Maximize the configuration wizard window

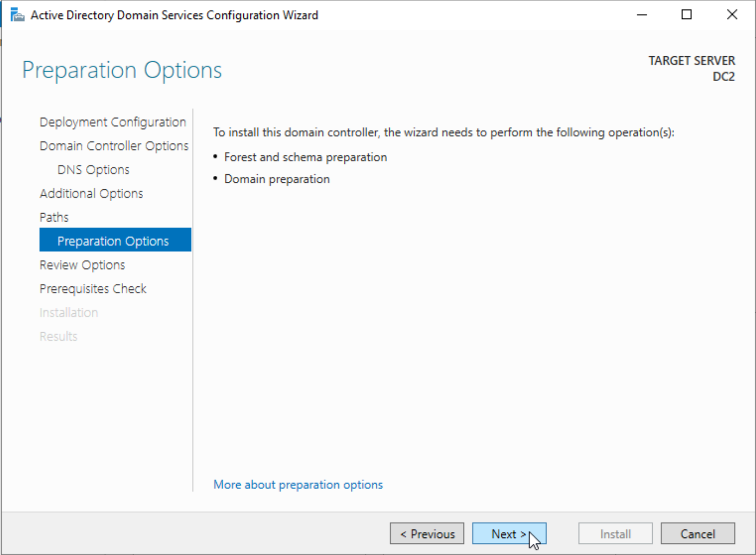click(x=686, y=15)
